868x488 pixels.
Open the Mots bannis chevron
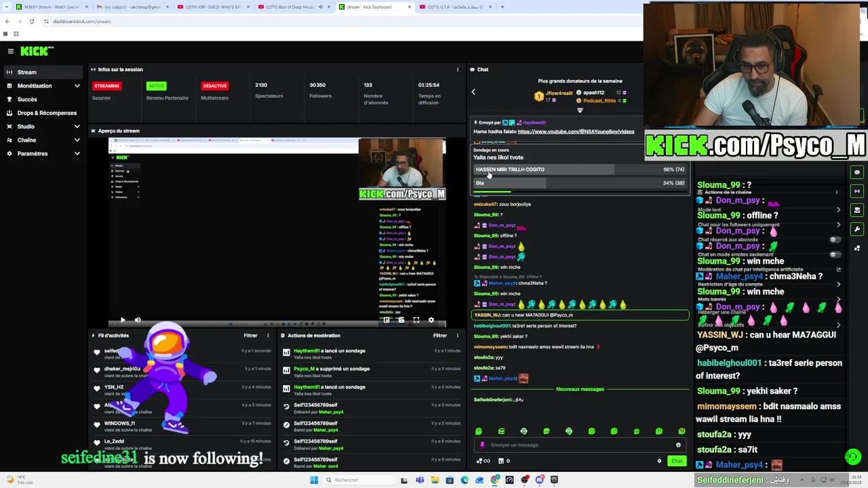coord(838,299)
